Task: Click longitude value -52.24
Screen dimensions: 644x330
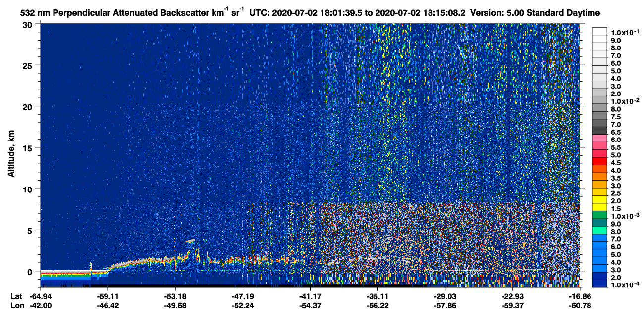Action: [x=243, y=305]
